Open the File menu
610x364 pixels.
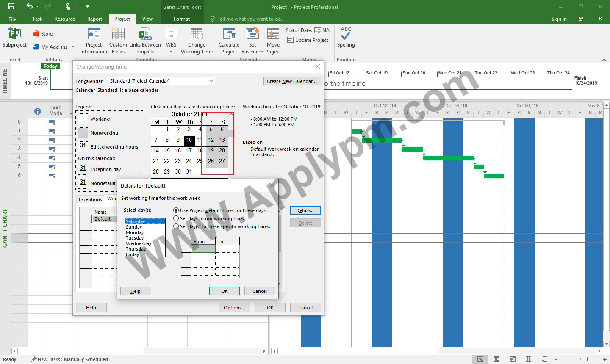click(x=12, y=19)
